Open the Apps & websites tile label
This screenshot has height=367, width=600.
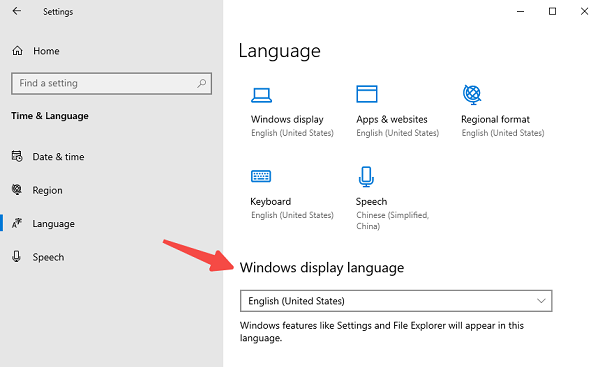[391, 119]
